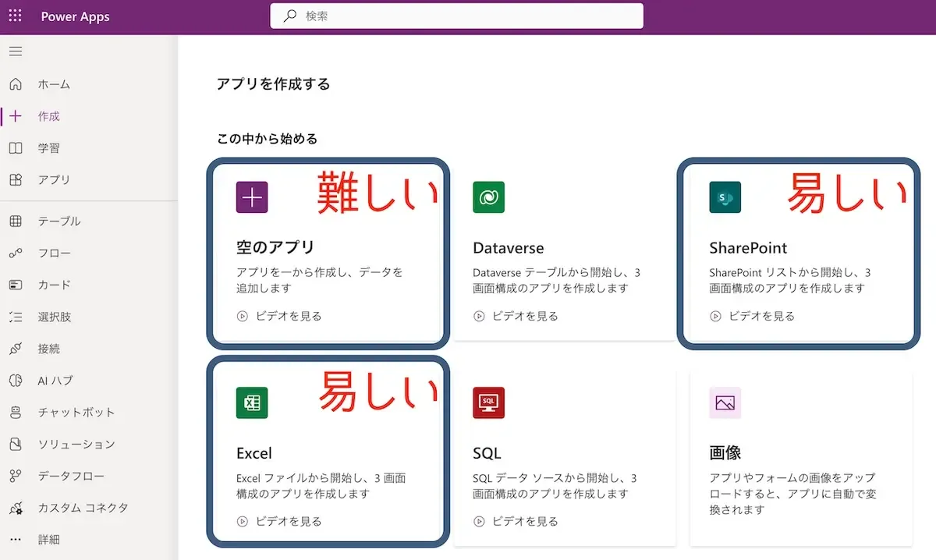Click the bot icon beside チャットボット
Viewport: 936px width, 560px height.
pyautogui.click(x=16, y=413)
